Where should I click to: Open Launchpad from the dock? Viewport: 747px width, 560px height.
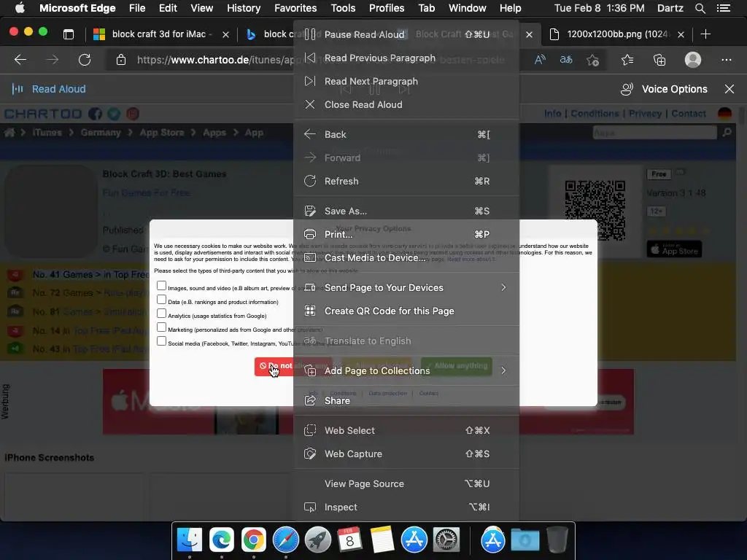[318, 540]
